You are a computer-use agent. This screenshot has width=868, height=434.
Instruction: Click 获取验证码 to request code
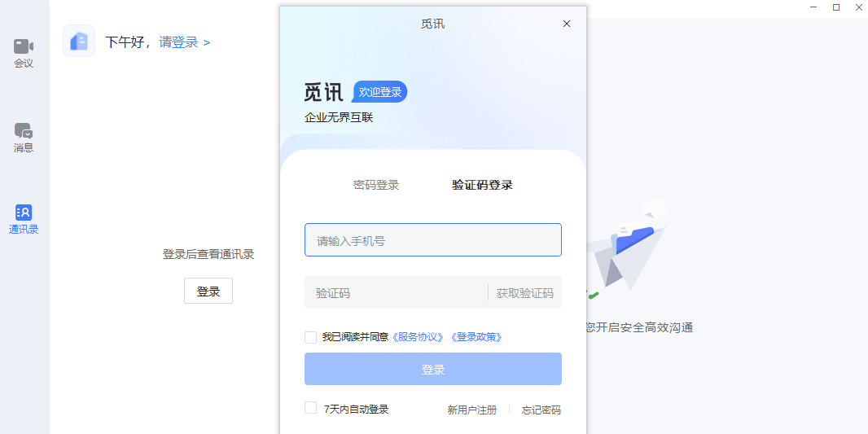pos(524,293)
